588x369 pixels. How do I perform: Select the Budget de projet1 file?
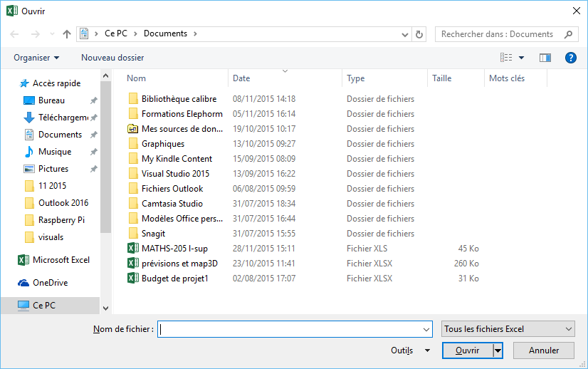pos(174,279)
